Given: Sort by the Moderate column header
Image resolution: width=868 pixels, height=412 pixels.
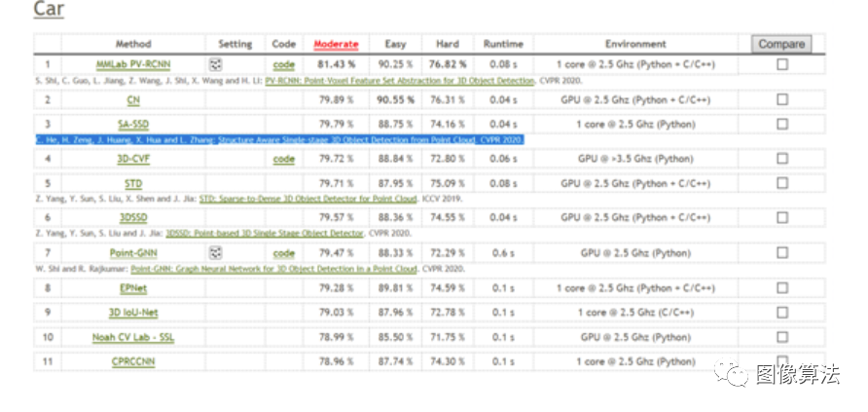Looking at the screenshot, I should tap(336, 44).
